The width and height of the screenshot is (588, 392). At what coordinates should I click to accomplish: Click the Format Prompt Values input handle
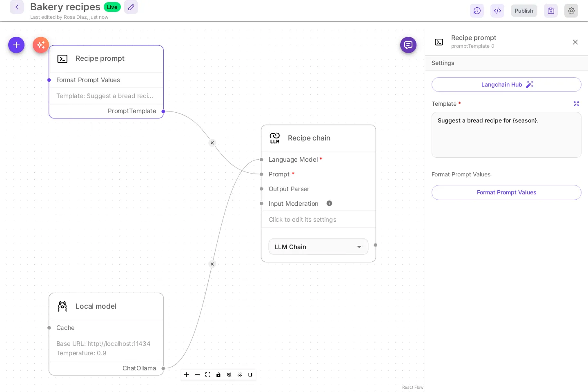[49, 80]
